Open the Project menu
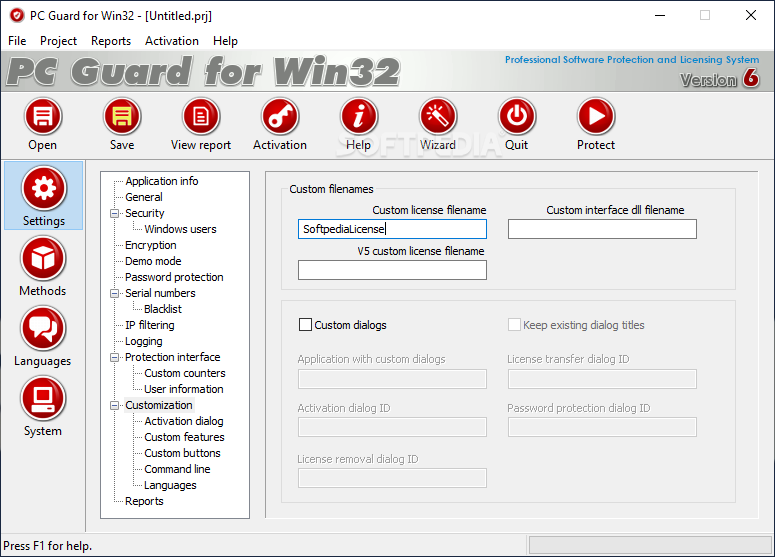This screenshot has height=557, width=775. (58, 41)
